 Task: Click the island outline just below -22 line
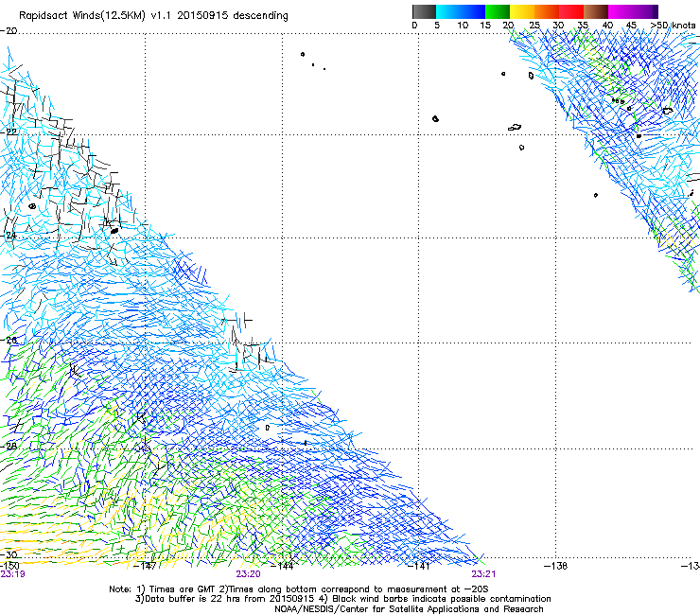pyautogui.click(x=521, y=148)
